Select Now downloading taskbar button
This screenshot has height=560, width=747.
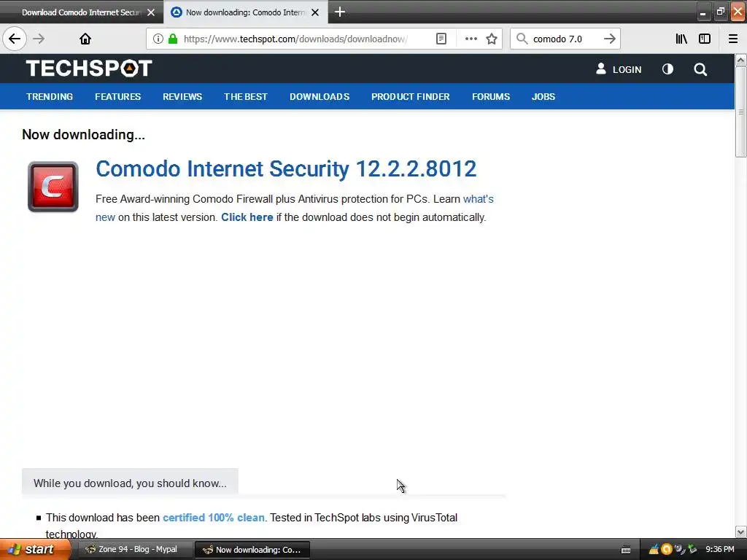click(252, 550)
